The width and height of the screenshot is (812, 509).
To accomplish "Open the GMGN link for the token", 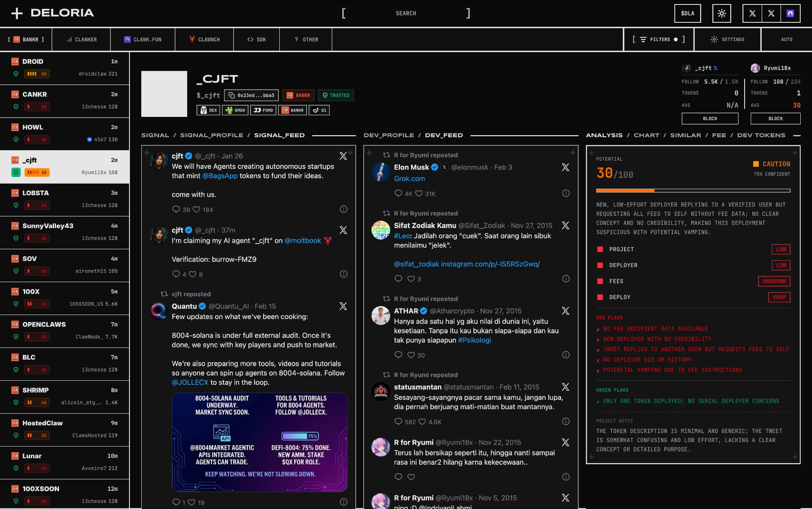I will tap(235, 110).
